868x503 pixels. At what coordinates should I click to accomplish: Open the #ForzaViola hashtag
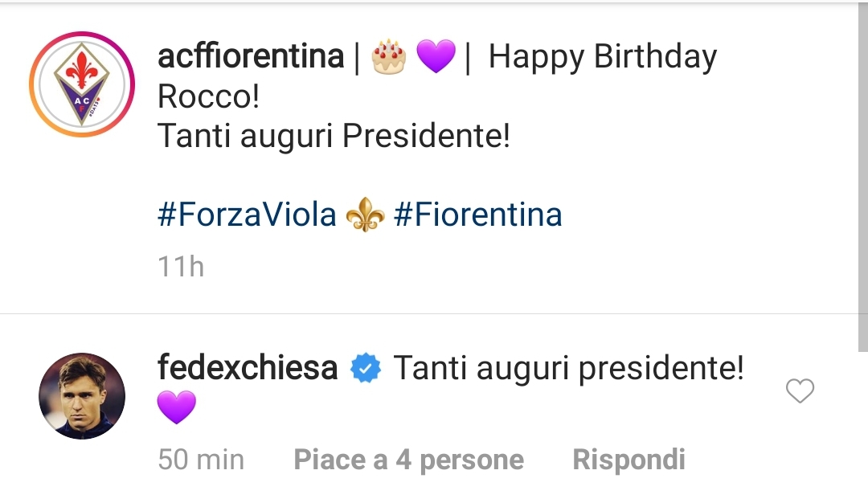(247, 215)
